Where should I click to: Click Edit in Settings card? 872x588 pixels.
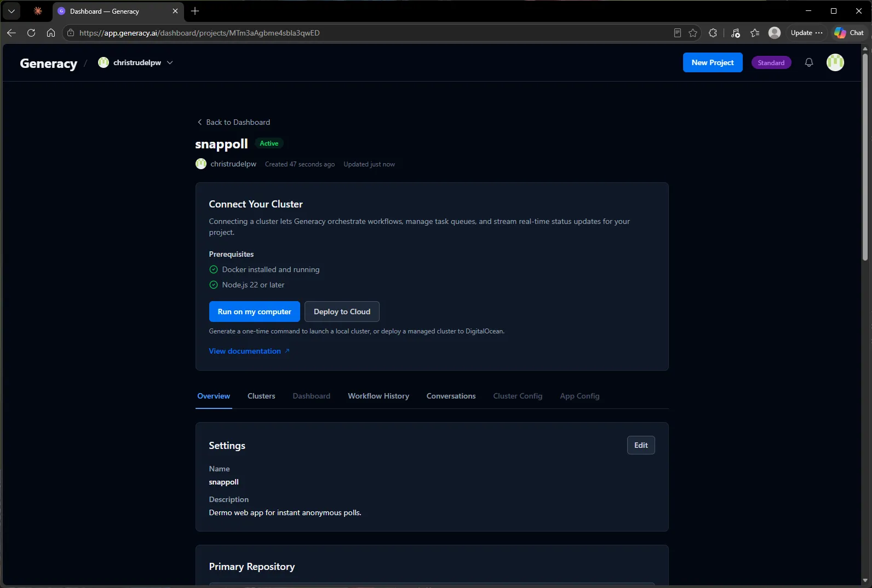point(641,445)
